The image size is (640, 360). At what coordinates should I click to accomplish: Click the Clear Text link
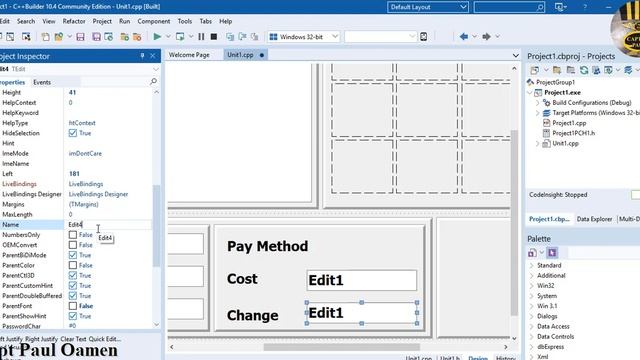[x=73, y=339]
